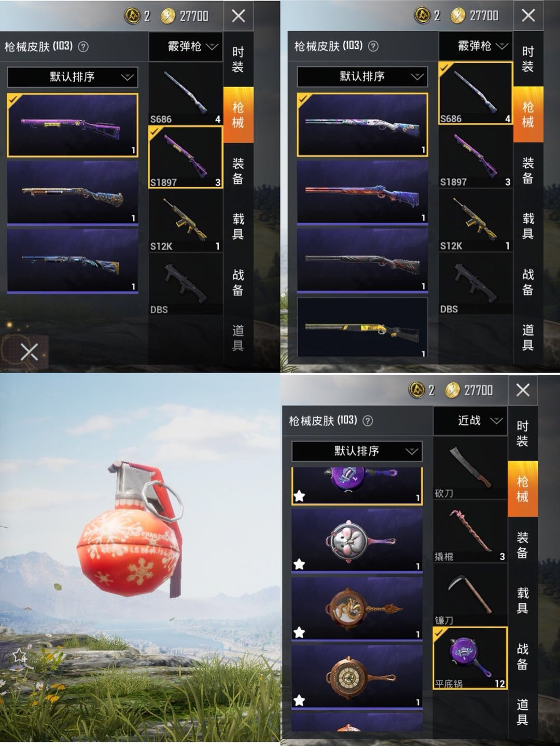Pick the S12K gun icon in the panel with S686 selected
Image resolution: width=560 pixels, height=746 pixels.
(475, 221)
